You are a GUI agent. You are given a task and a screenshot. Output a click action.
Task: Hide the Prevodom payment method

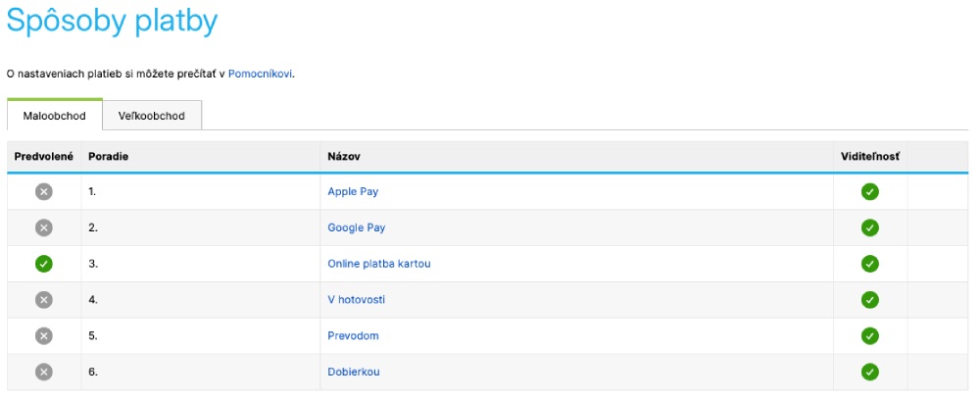[869, 335]
